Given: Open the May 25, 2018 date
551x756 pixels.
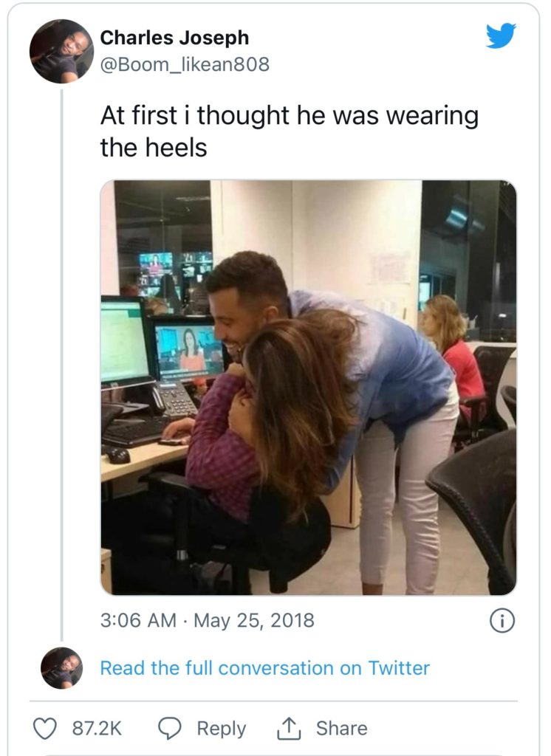Looking at the screenshot, I should point(254,620).
